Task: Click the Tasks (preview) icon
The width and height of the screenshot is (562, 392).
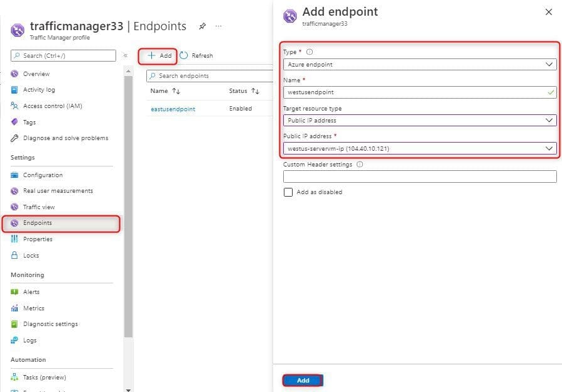Action: (14, 378)
